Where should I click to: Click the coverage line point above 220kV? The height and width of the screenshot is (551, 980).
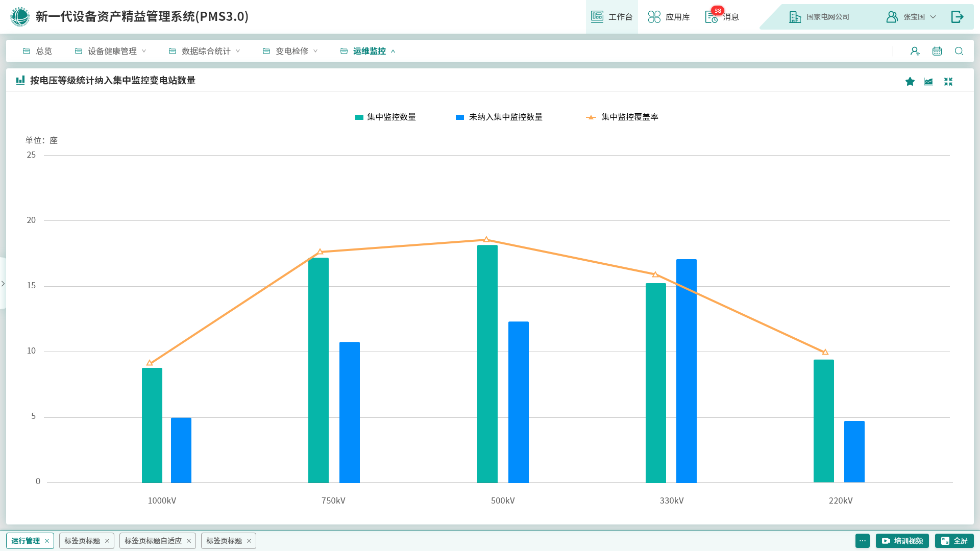coord(825,352)
